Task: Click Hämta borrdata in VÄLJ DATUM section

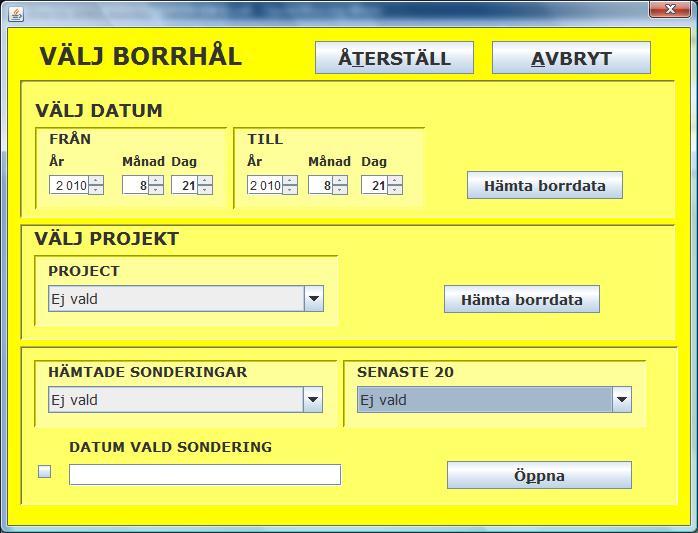Action: [x=544, y=185]
